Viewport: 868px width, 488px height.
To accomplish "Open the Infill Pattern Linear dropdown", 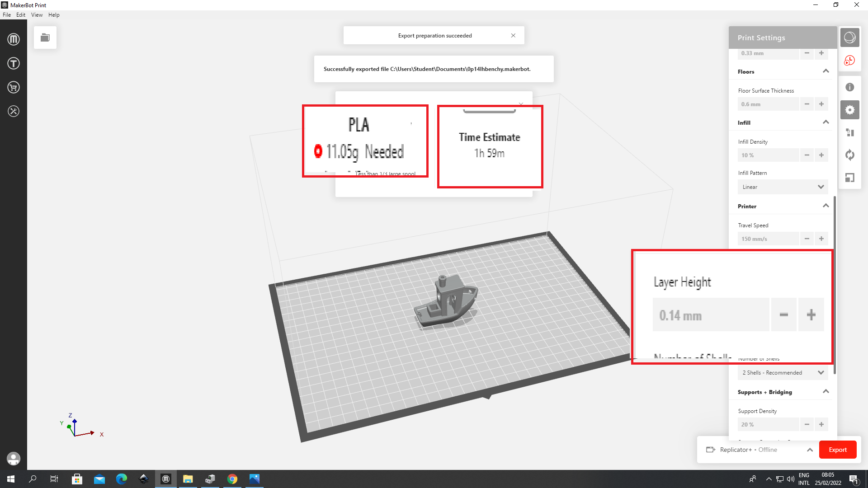I will (x=783, y=187).
